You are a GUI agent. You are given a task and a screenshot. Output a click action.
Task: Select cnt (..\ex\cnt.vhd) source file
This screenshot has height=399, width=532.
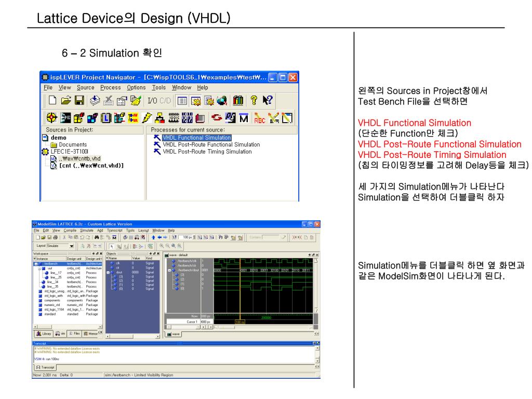click(91, 166)
